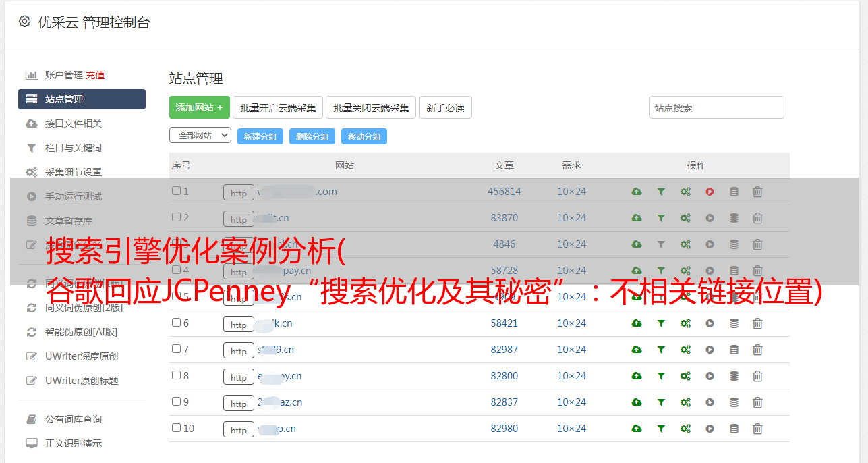868x463 pixels.
Task: Run manual test play icon row 6
Action: [x=710, y=323]
